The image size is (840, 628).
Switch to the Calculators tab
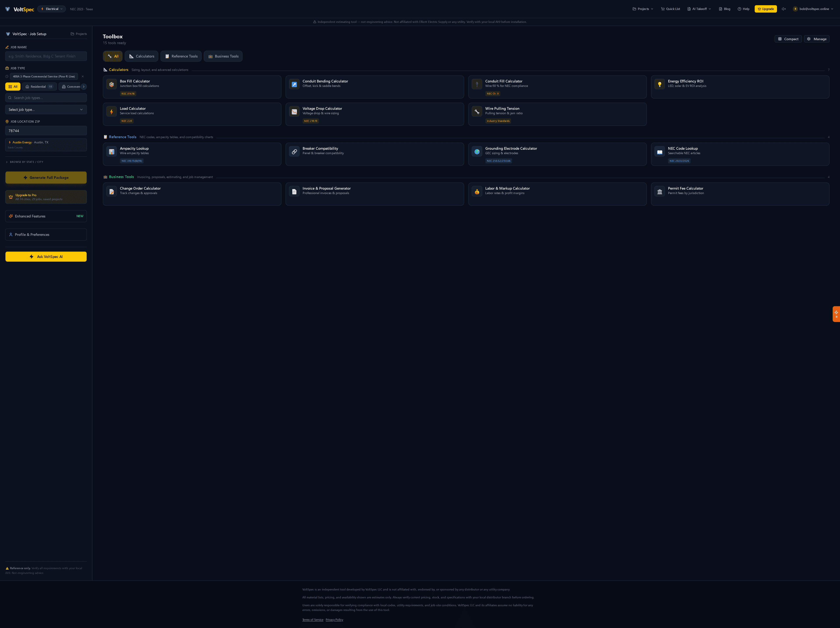pos(142,56)
